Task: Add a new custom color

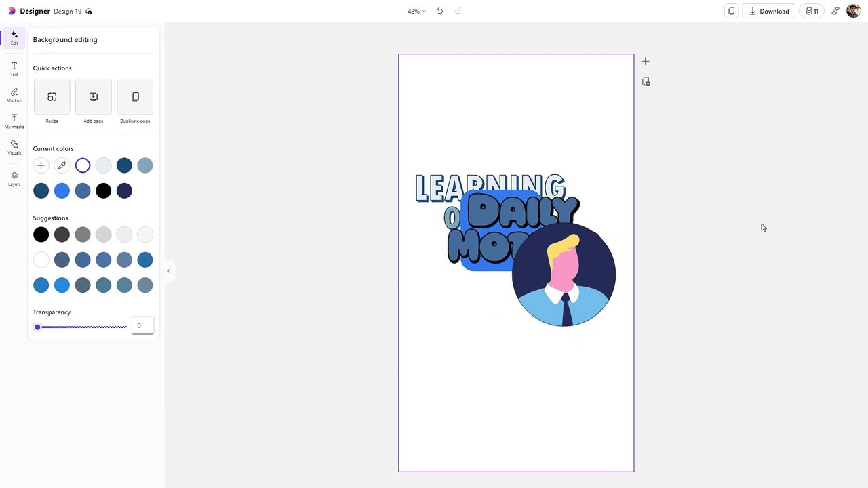Action: (x=41, y=165)
